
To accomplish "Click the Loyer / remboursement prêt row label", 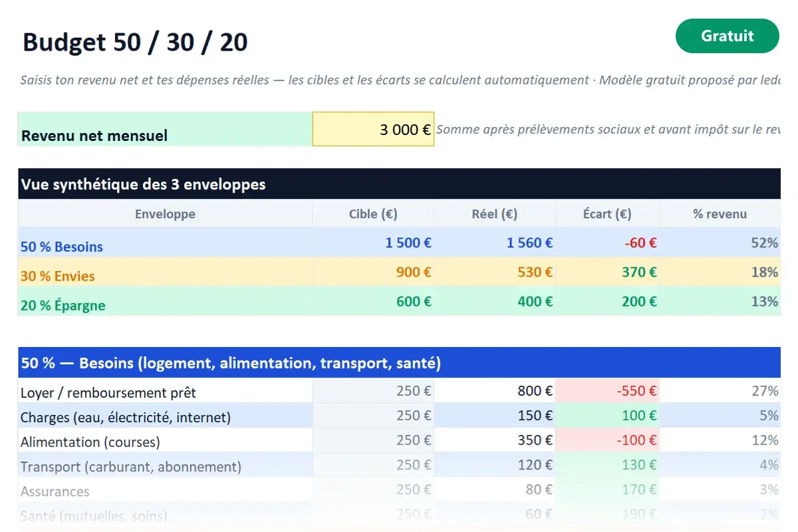I will pyautogui.click(x=165, y=391).
